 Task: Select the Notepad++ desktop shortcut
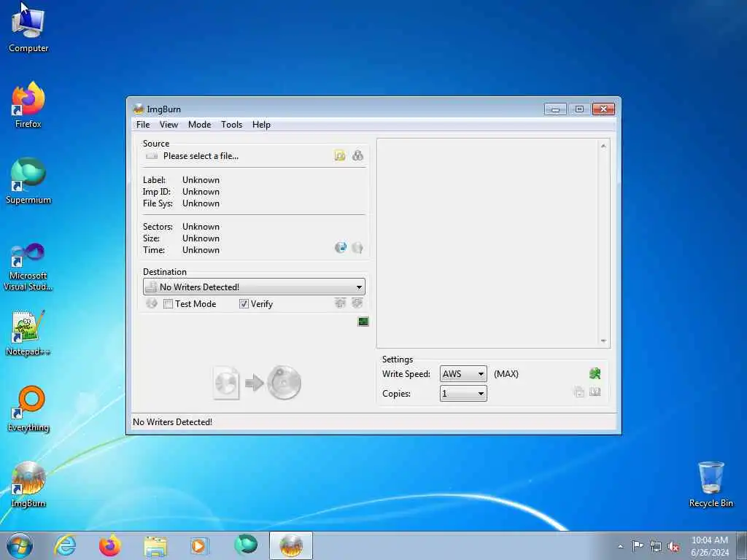pos(28,333)
